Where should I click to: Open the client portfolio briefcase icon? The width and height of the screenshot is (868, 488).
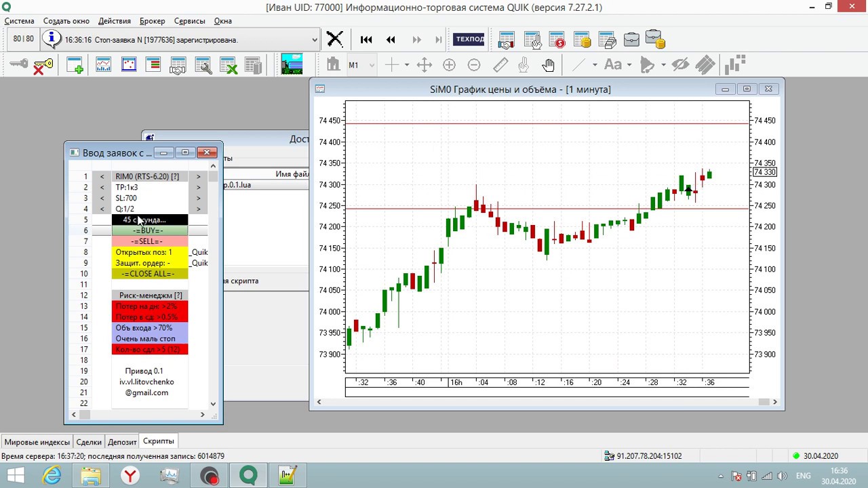pos(631,39)
